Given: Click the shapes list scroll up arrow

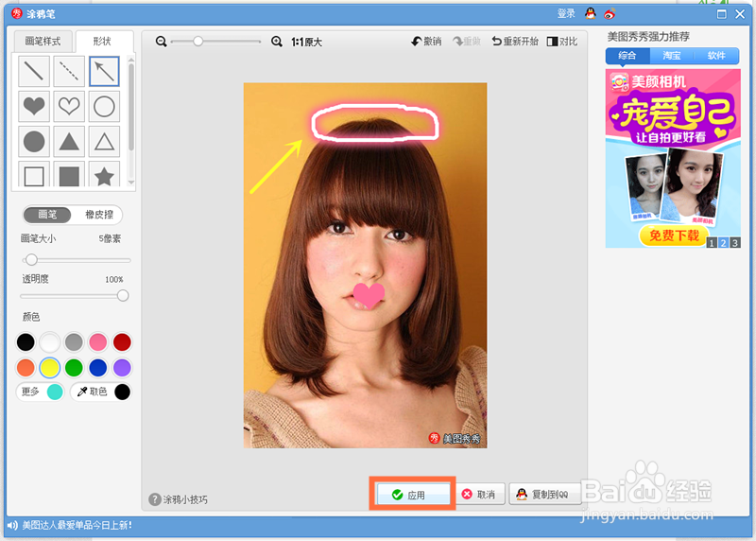Looking at the screenshot, I should (x=130, y=59).
